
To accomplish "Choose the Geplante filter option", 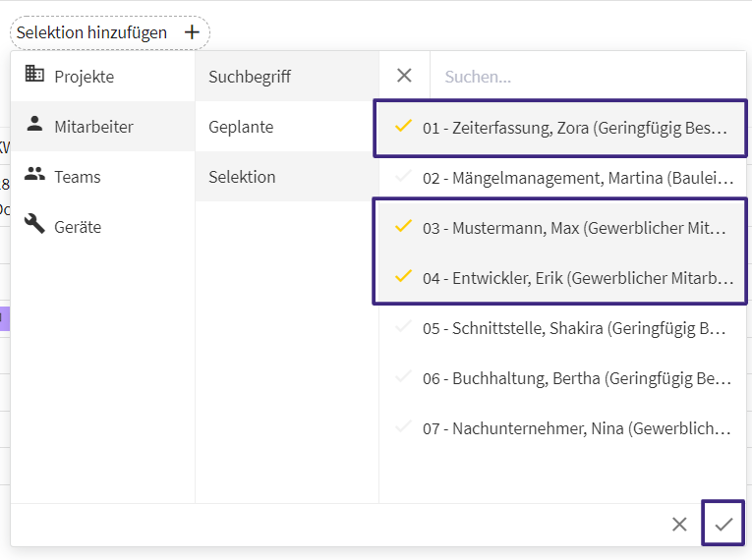I will (287, 127).
